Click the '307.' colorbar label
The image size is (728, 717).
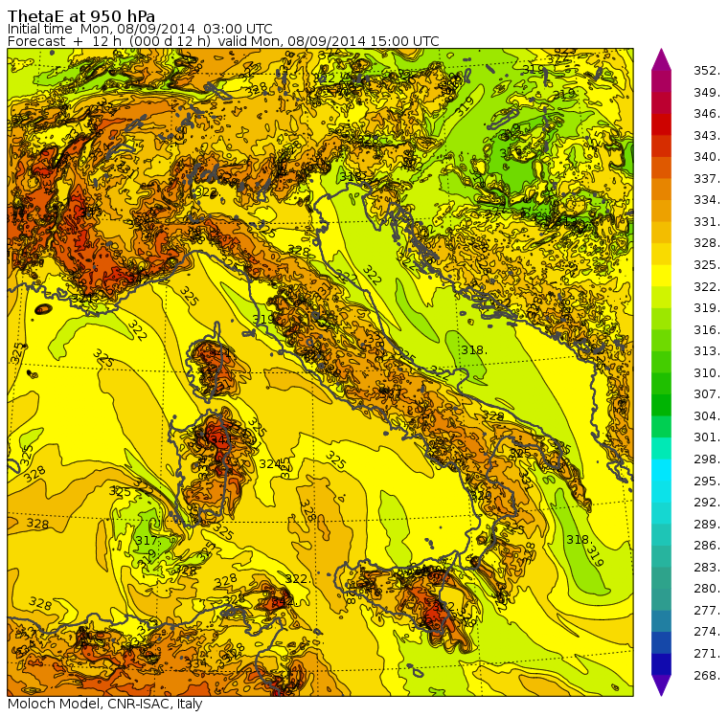(707, 394)
